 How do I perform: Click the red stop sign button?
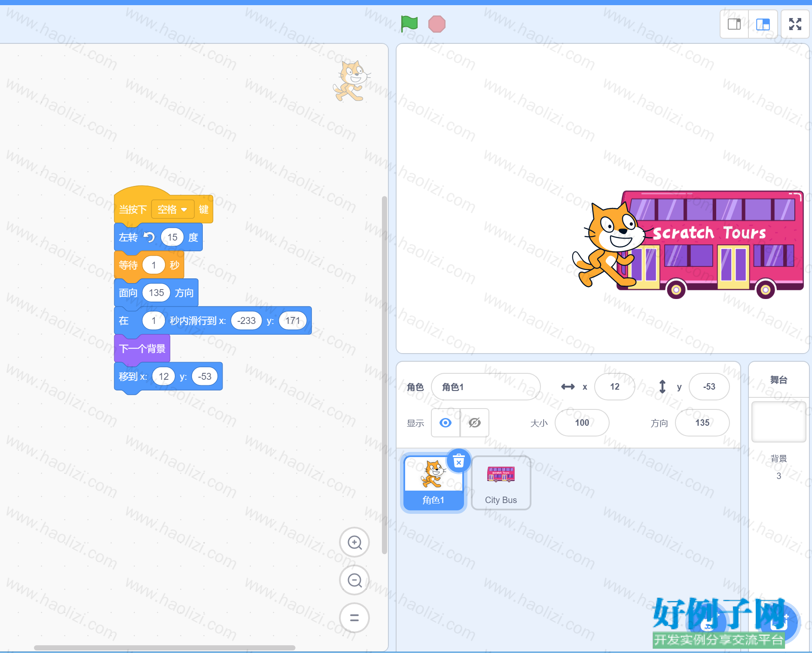(437, 24)
